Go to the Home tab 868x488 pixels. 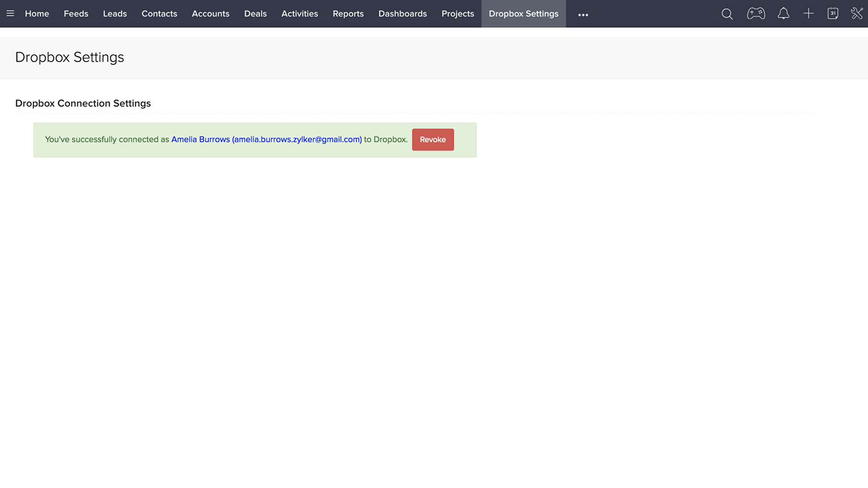tap(37, 14)
